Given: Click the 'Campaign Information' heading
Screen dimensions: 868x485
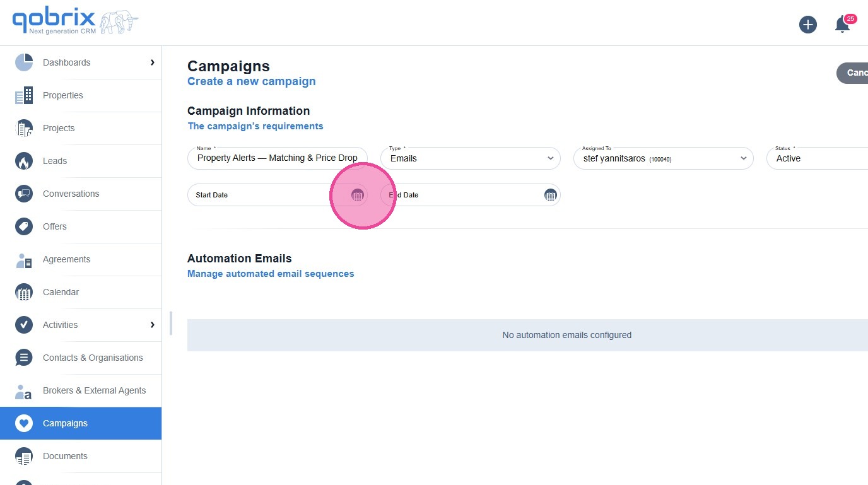Looking at the screenshot, I should 249,111.
